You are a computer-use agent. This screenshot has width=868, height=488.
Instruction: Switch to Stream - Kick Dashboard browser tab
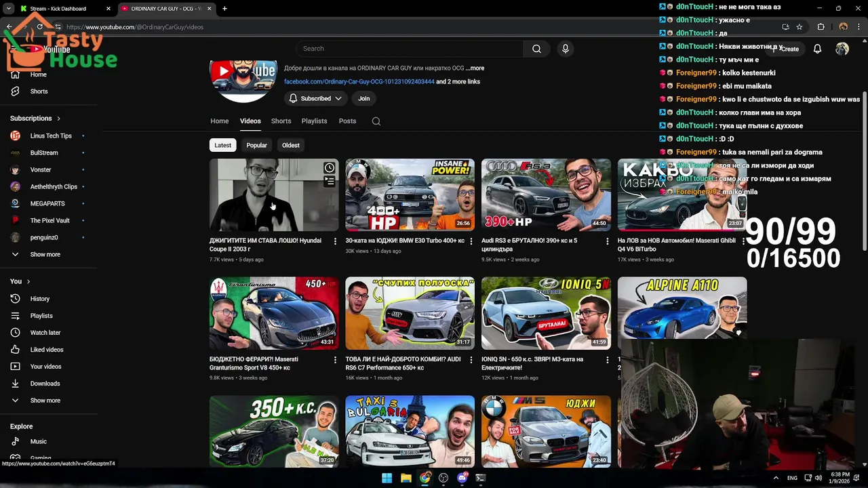(x=64, y=9)
